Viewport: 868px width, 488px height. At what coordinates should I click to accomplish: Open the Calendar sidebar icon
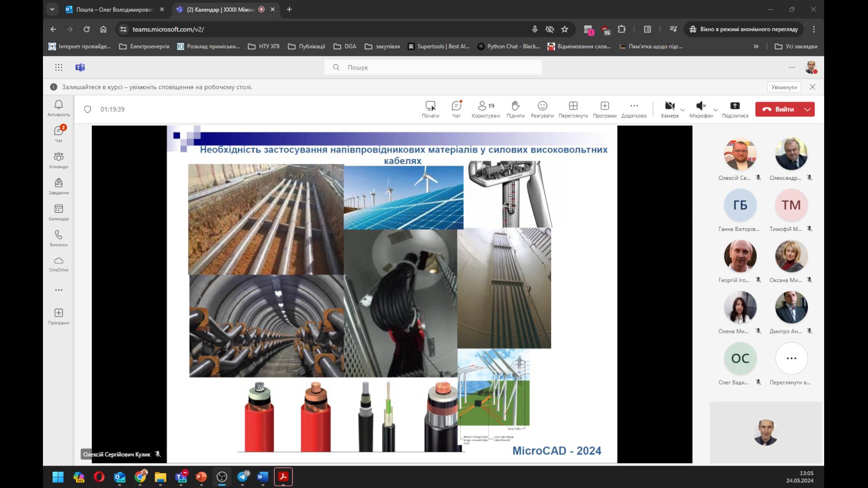[59, 211]
